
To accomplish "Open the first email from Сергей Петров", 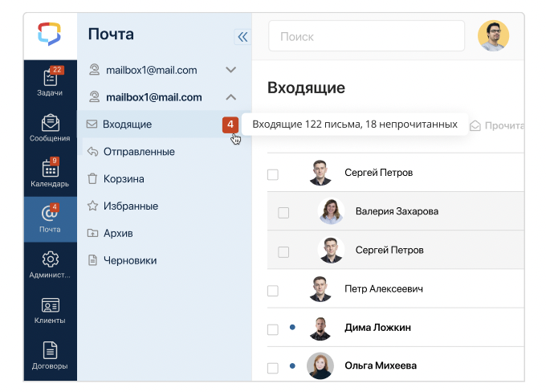I will click(396, 173).
